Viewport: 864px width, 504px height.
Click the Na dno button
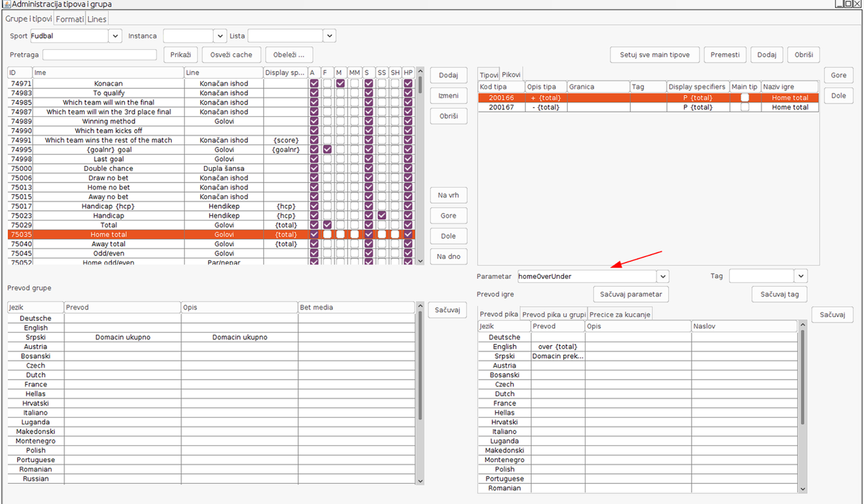coord(449,257)
